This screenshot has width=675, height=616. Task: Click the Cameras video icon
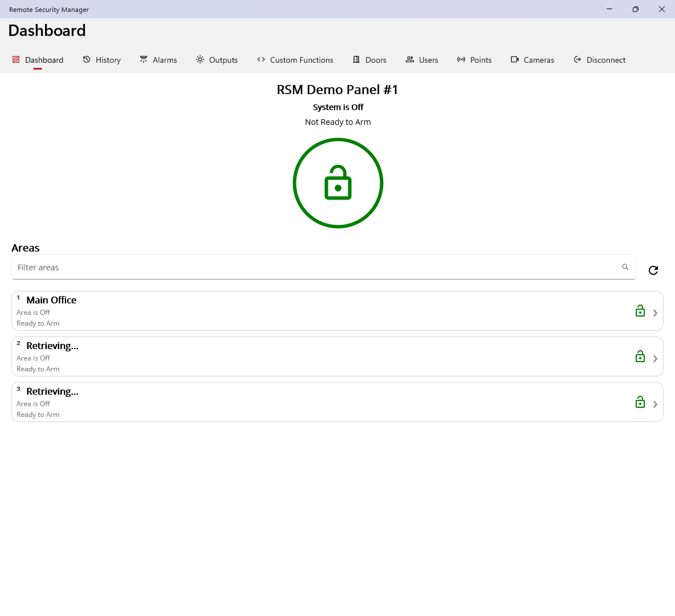point(514,59)
